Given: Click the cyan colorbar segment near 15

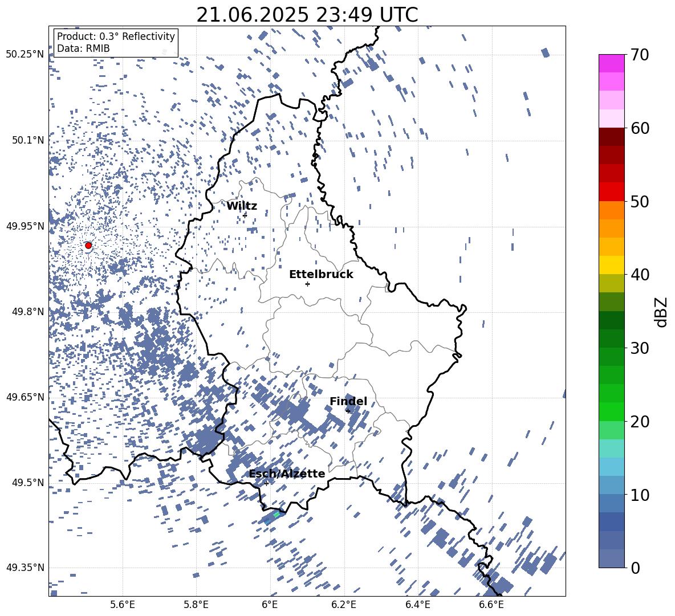Looking at the screenshot, I should tap(611, 448).
